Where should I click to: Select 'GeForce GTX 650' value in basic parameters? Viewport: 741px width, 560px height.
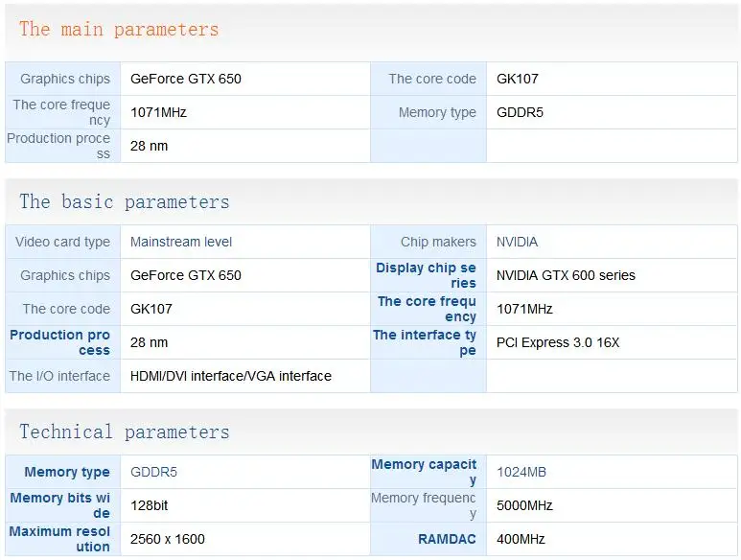click(186, 275)
